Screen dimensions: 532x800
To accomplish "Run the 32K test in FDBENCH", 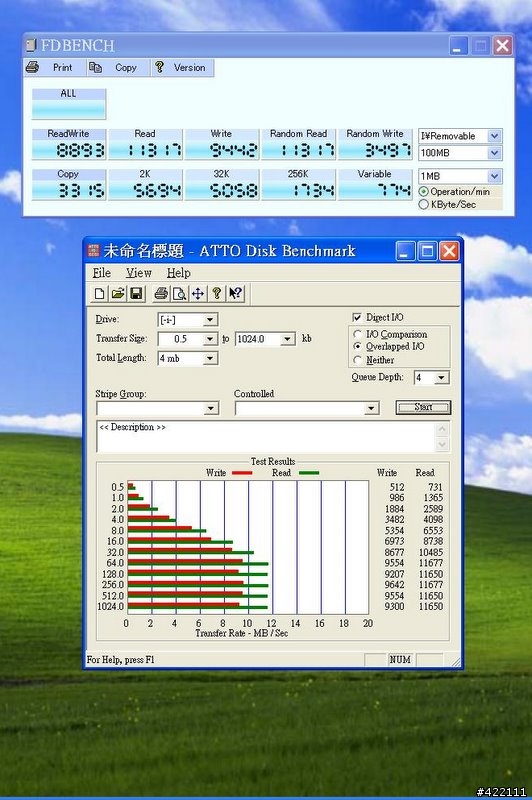I will click(222, 184).
